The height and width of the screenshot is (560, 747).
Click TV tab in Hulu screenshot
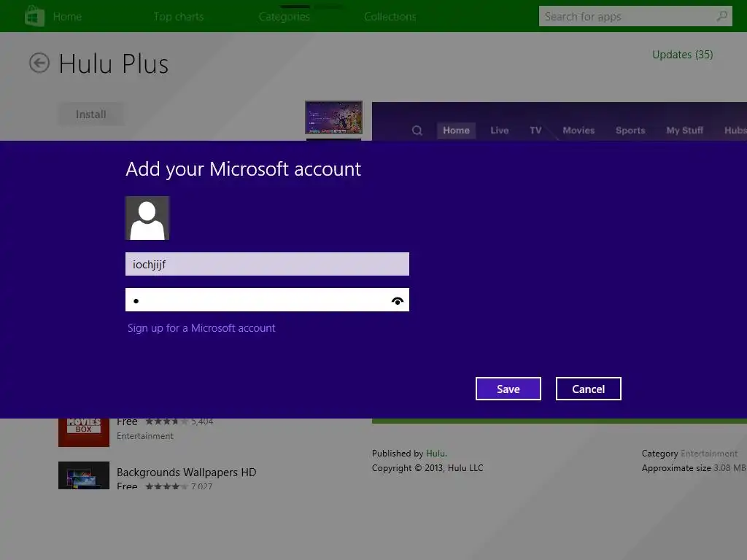[x=535, y=130]
